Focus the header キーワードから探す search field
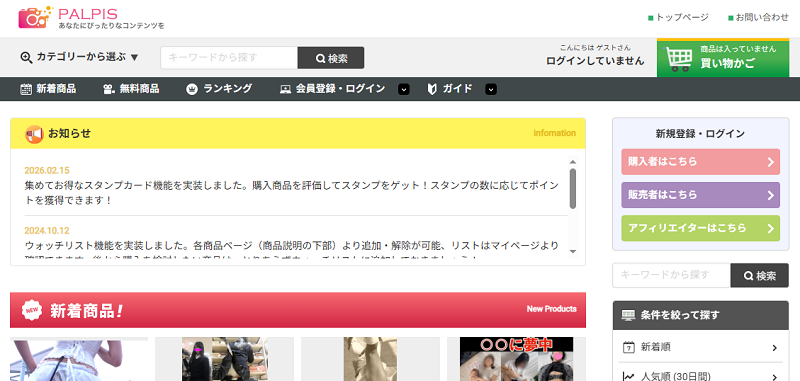 point(229,58)
